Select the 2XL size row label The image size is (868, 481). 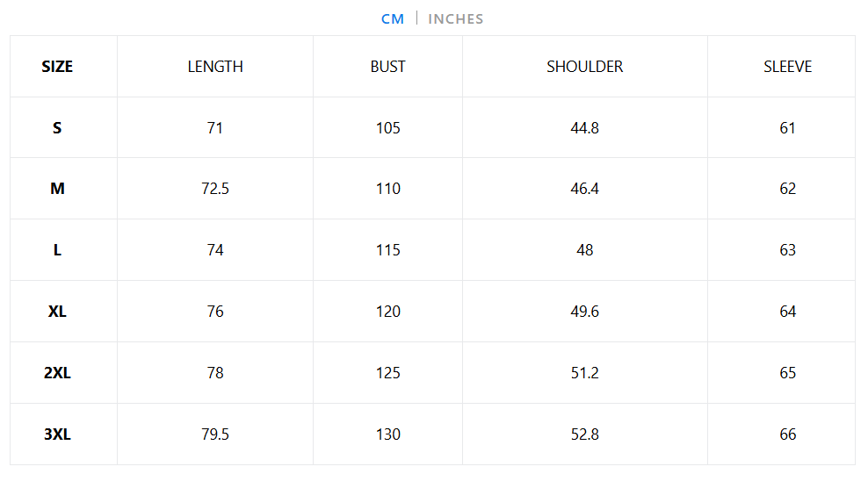pos(57,373)
